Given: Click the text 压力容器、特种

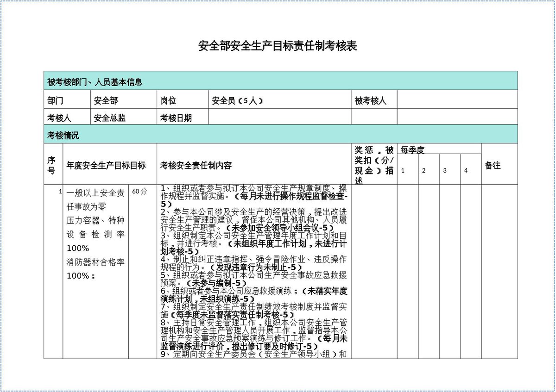Looking at the screenshot, I should pos(95,220).
